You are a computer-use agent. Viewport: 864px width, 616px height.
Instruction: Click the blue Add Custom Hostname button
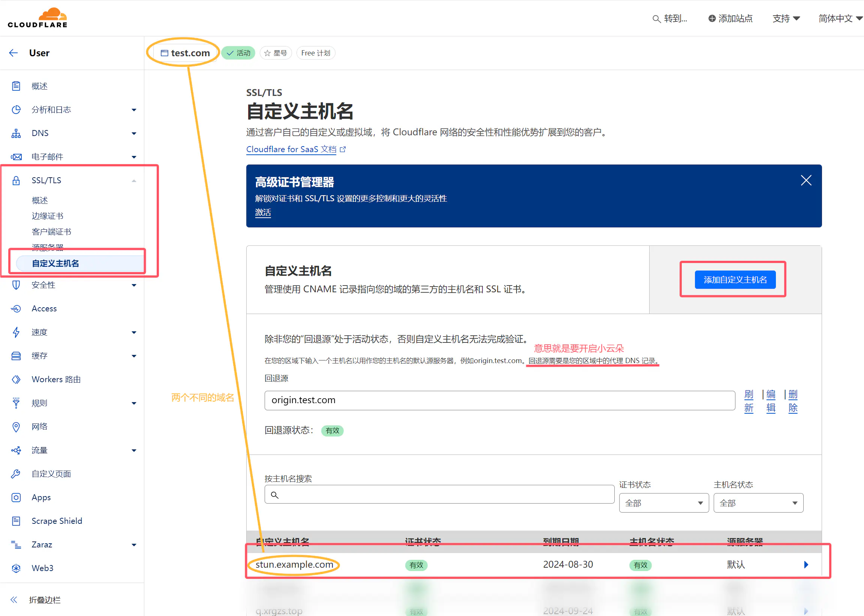point(735,280)
